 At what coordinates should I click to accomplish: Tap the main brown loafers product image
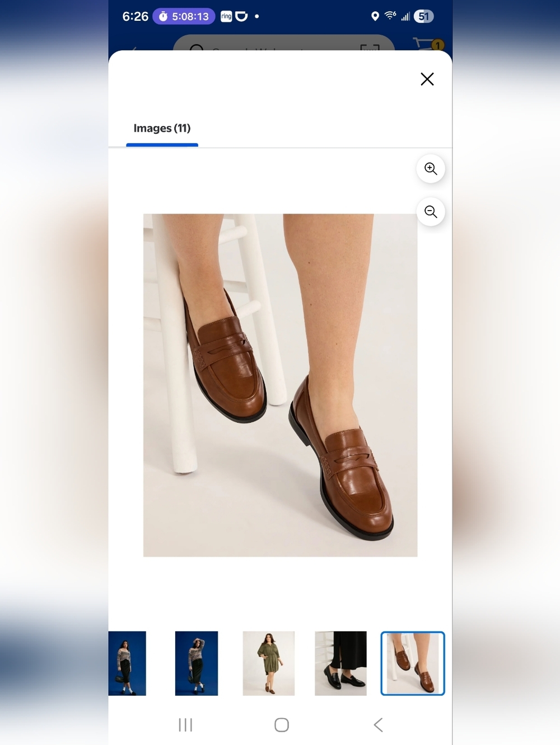click(280, 385)
